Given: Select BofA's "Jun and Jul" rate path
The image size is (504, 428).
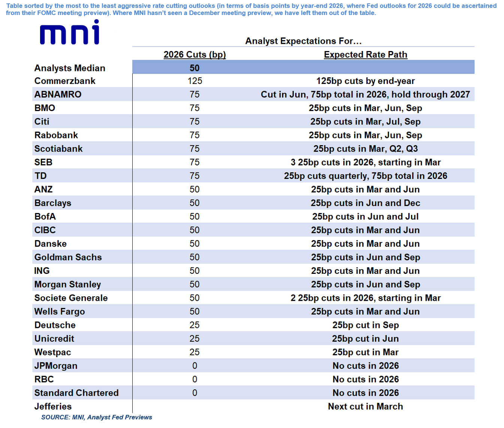Looking at the screenshot, I should point(365,217).
